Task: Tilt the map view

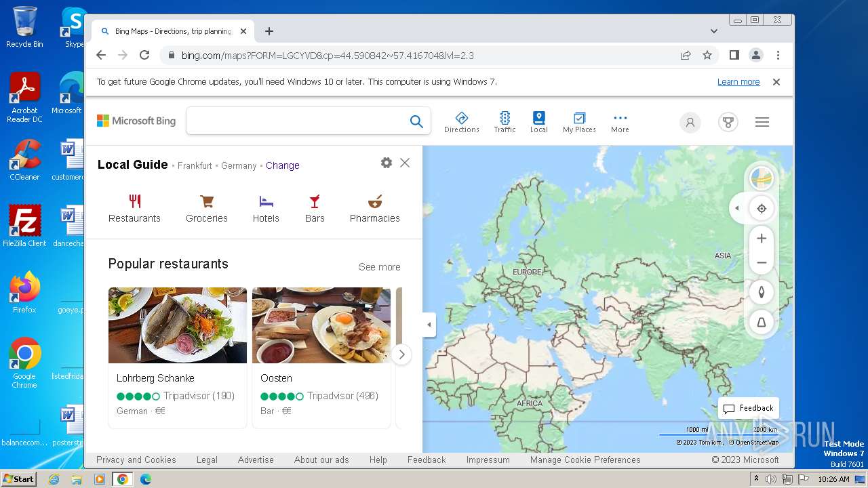Action: (x=762, y=323)
